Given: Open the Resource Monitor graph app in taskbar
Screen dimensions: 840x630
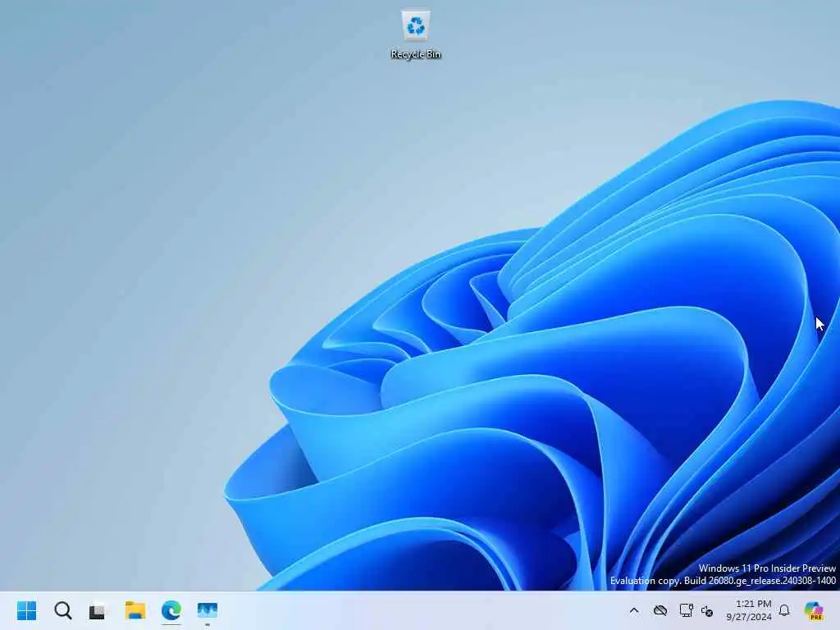Looking at the screenshot, I should point(208,610).
